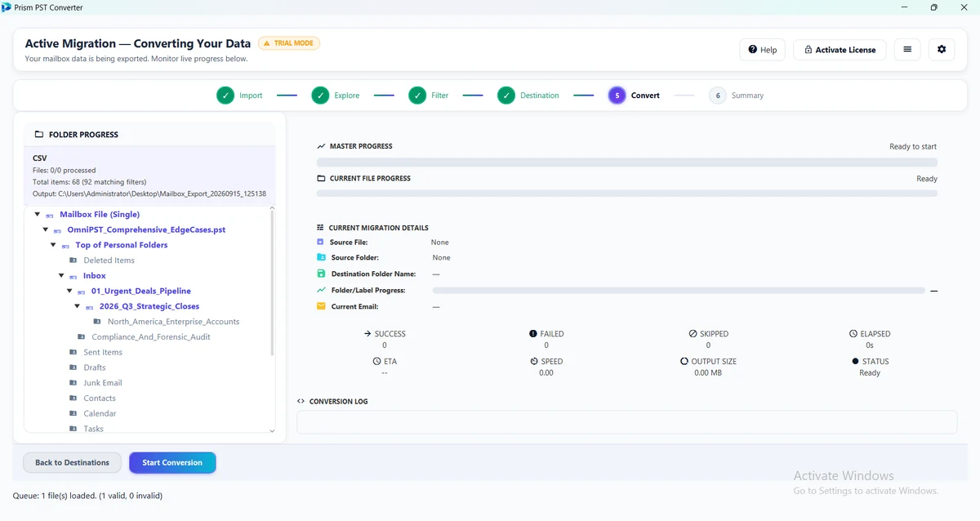Click the CSV output path text
The width and height of the screenshot is (980, 521).
pos(149,194)
